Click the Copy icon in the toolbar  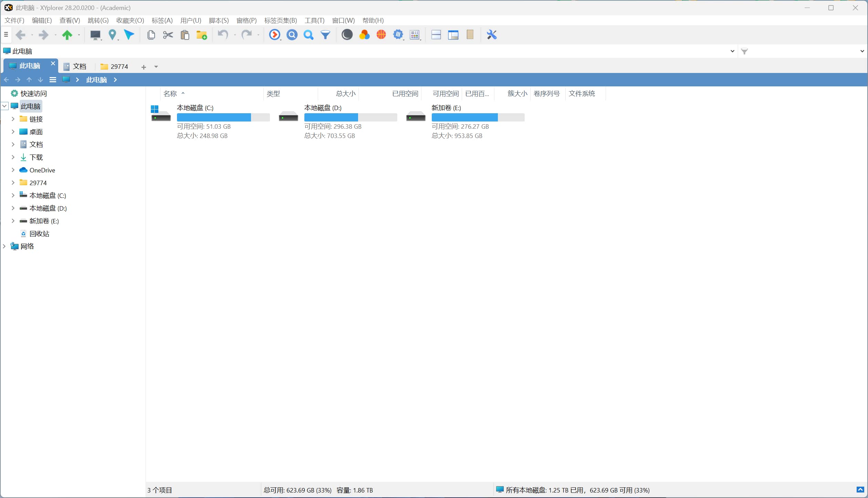pos(151,35)
